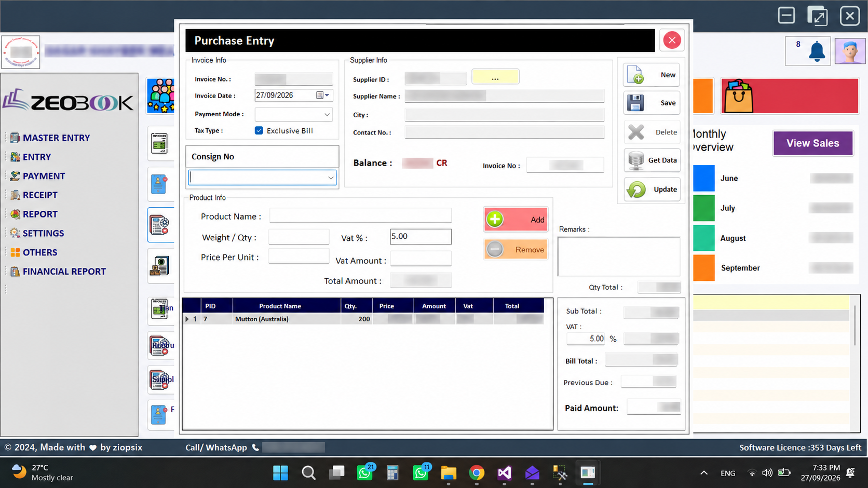Open the REPORT menu
Viewport: 868px width, 488px height.
[40, 214]
